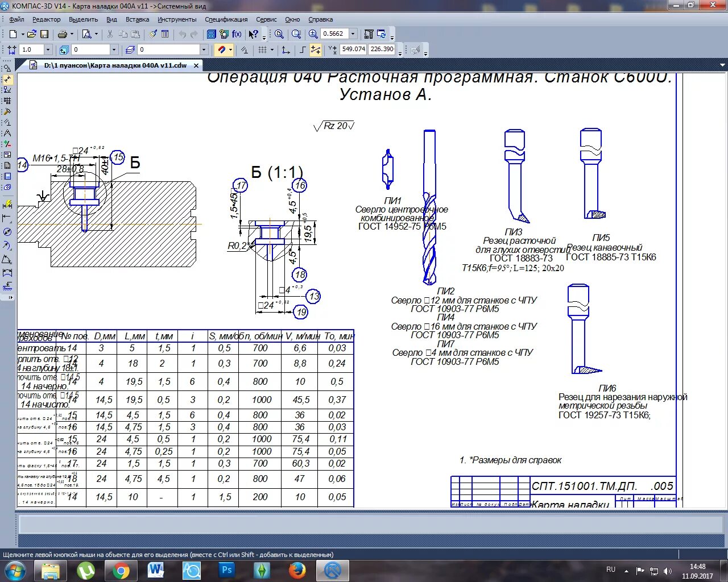Open print preview magnifier-page icon

87,34
